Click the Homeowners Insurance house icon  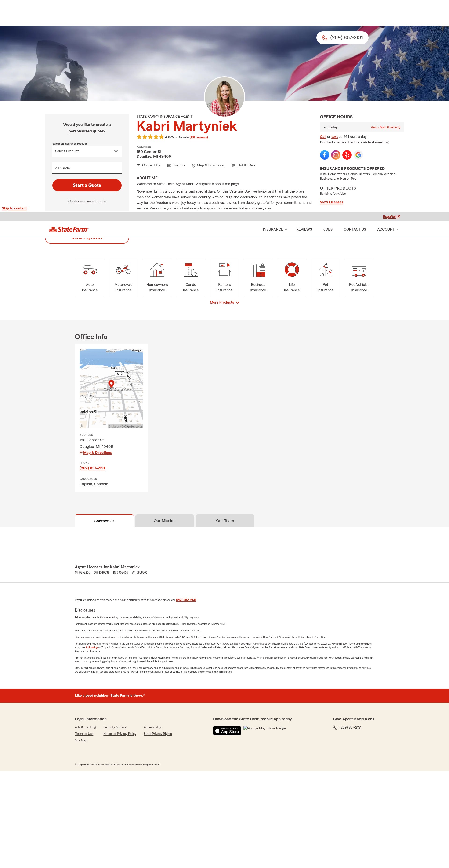pos(157,270)
